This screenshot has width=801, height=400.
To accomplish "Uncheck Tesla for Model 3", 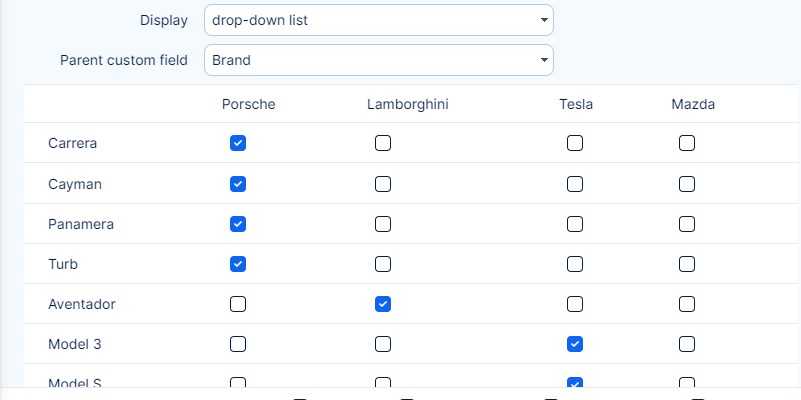I will [x=575, y=344].
